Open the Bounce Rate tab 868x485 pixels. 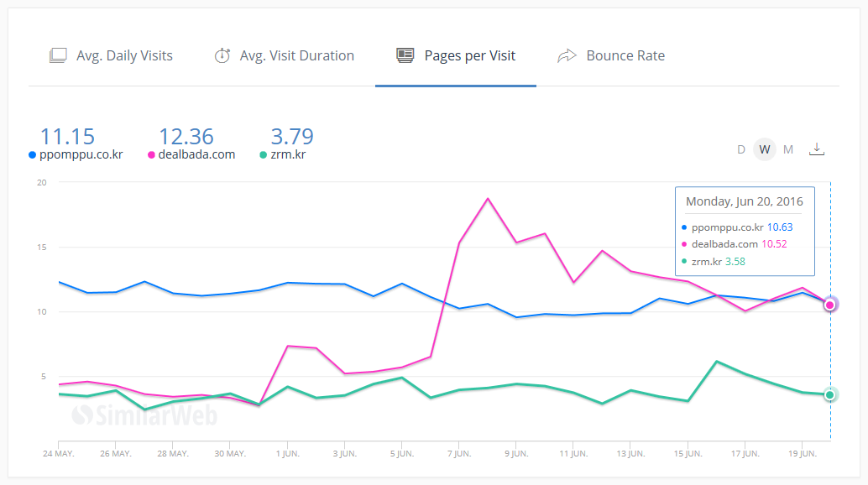coord(625,56)
